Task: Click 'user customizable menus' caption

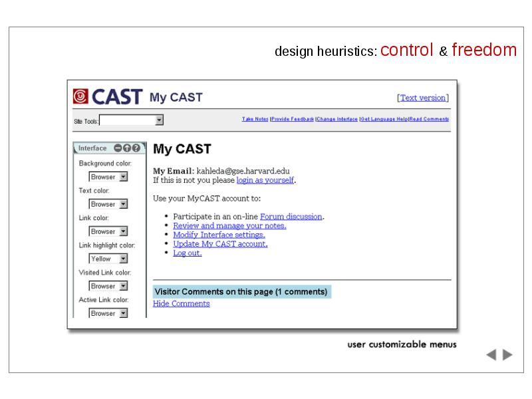Action: pyautogui.click(x=402, y=344)
